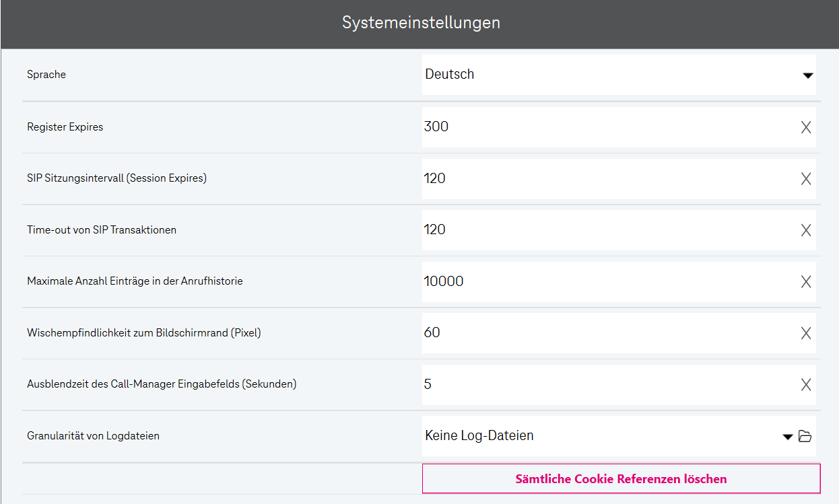The height and width of the screenshot is (504, 839).
Task: Click the Systemeinstellungen header title
Action: click(421, 23)
